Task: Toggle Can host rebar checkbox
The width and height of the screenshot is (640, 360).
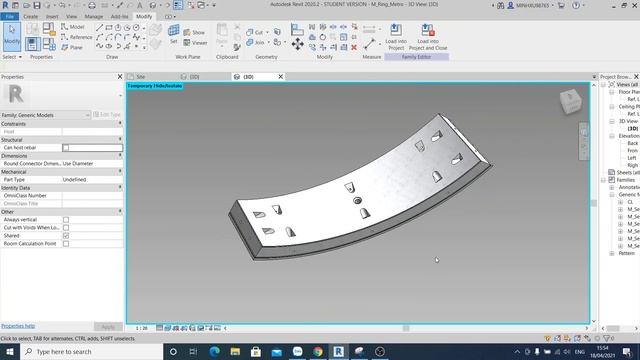Action: pyautogui.click(x=66, y=148)
